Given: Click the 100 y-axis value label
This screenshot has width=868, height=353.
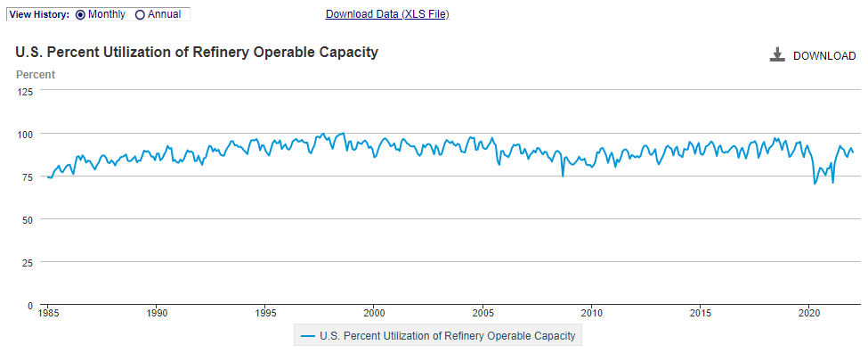Looking at the screenshot, I should [26, 134].
